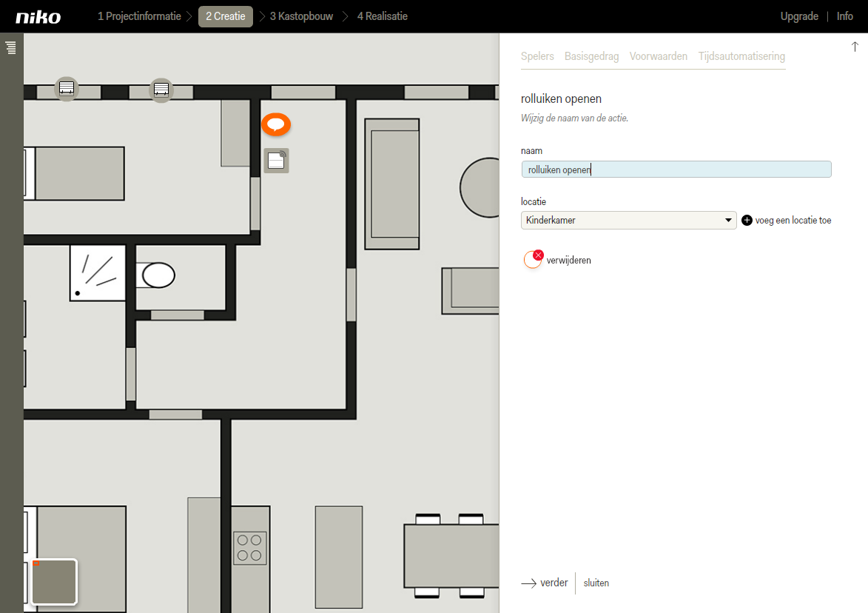Click the naam field label
868x613 pixels.
coord(531,150)
